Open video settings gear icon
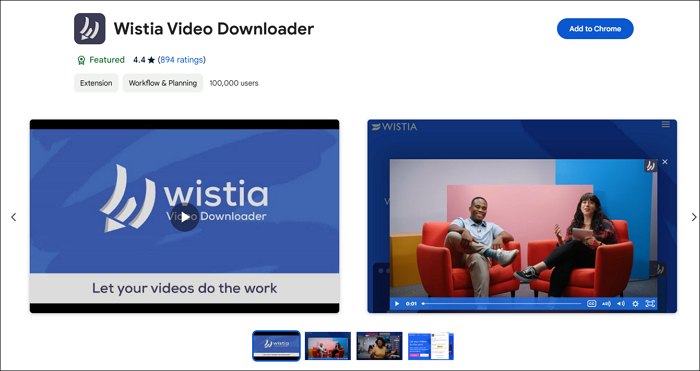 tap(635, 304)
